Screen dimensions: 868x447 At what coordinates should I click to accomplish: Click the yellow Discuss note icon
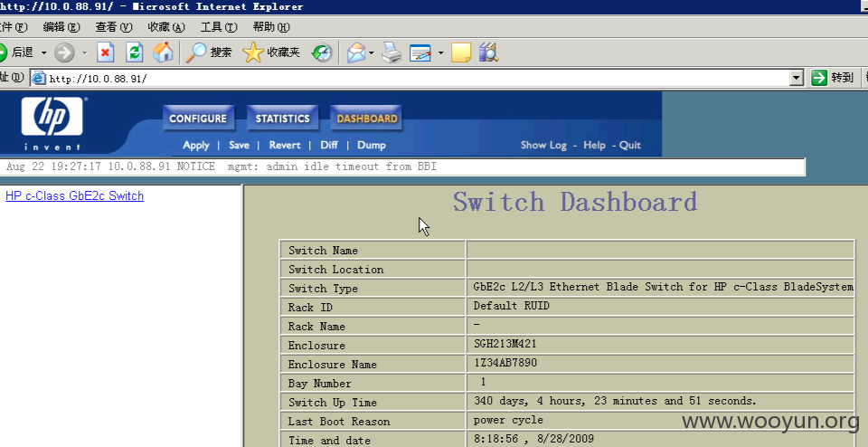(x=460, y=52)
